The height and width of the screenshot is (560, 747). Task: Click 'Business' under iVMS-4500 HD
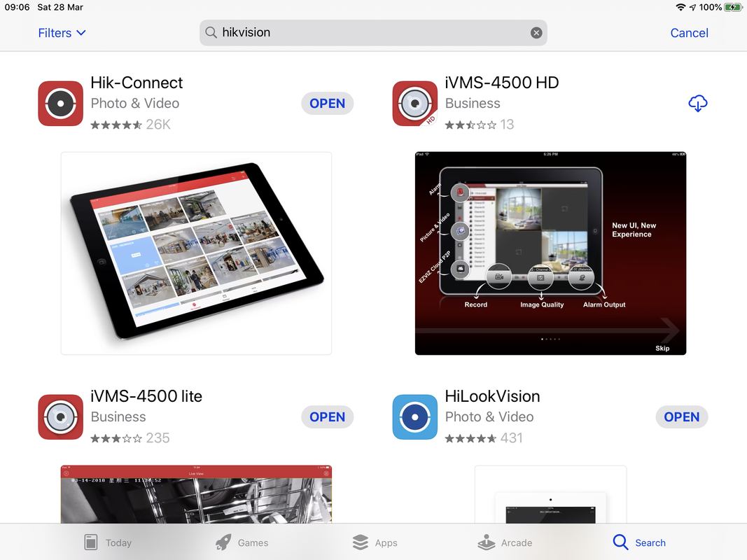coord(473,104)
